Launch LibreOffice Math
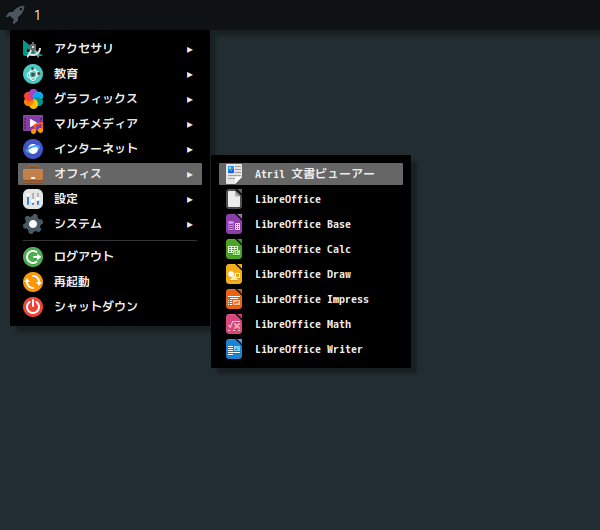Screen dimensions: 600x530 [311, 324]
